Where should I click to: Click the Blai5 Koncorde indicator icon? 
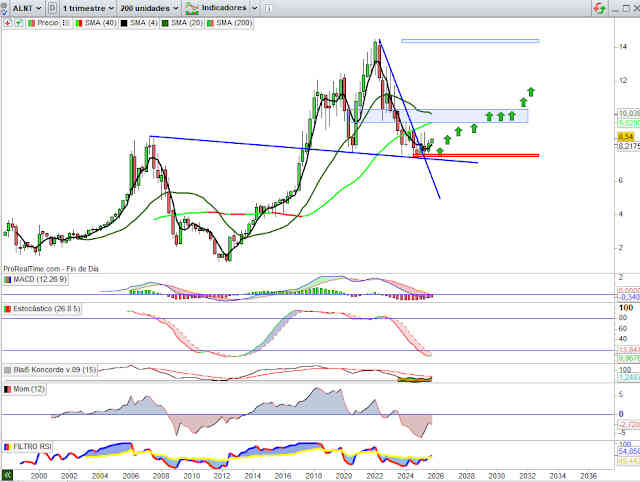pos(7,369)
